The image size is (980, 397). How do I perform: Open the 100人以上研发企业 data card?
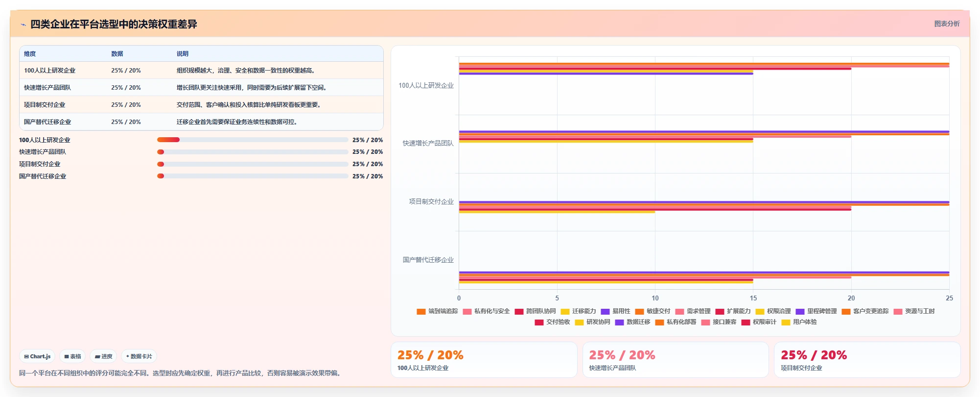pyautogui.click(x=484, y=360)
